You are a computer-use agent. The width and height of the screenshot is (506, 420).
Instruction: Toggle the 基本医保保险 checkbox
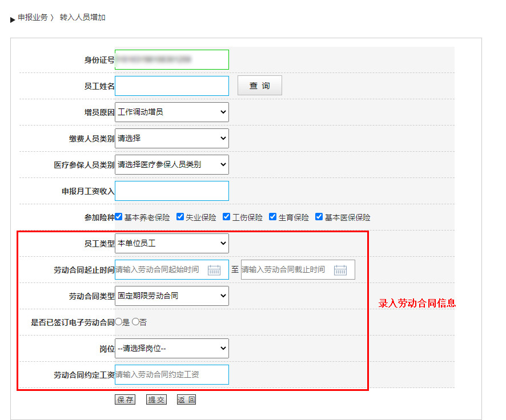319,217
